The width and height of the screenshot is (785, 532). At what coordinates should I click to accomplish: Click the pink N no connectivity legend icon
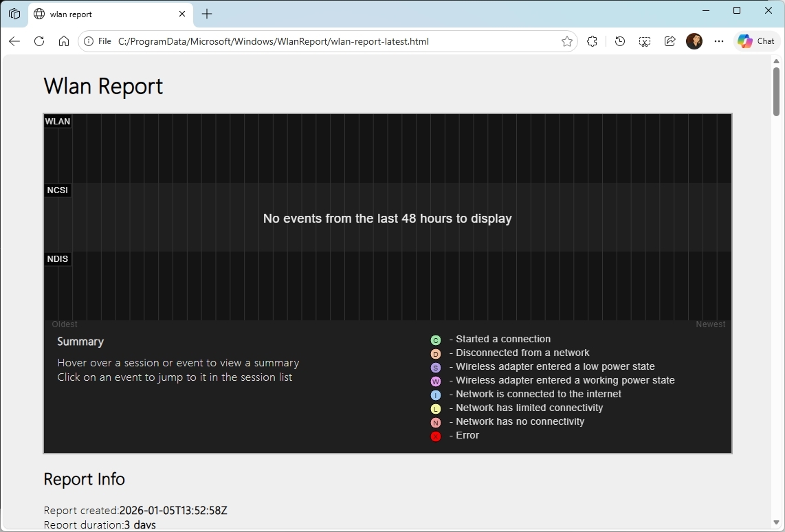click(x=436, y=423)
